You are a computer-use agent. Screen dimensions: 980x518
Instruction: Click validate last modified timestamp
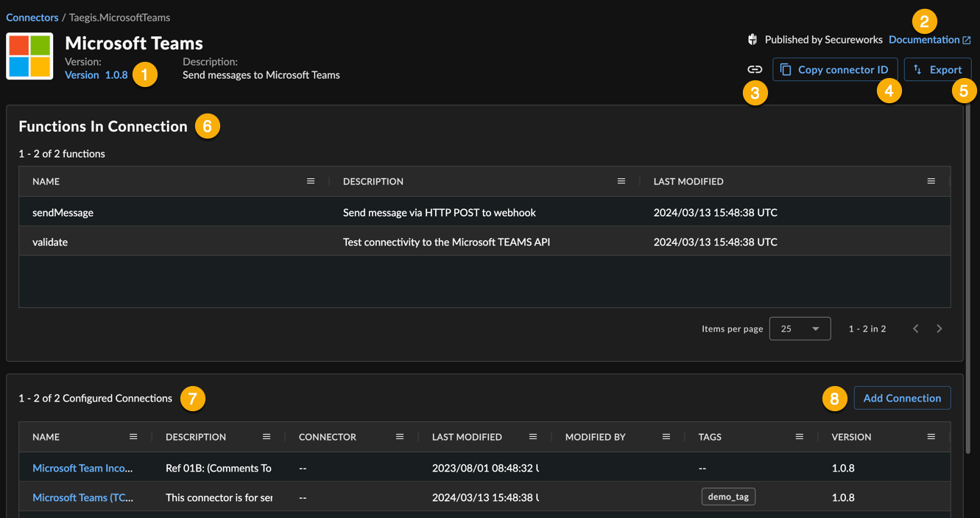pyautogui.click(x=716, y=242)
